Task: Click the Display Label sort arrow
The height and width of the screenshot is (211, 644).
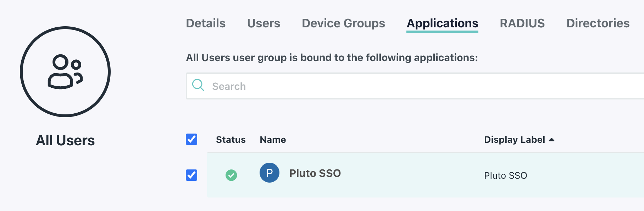Action: pos(551,140)
